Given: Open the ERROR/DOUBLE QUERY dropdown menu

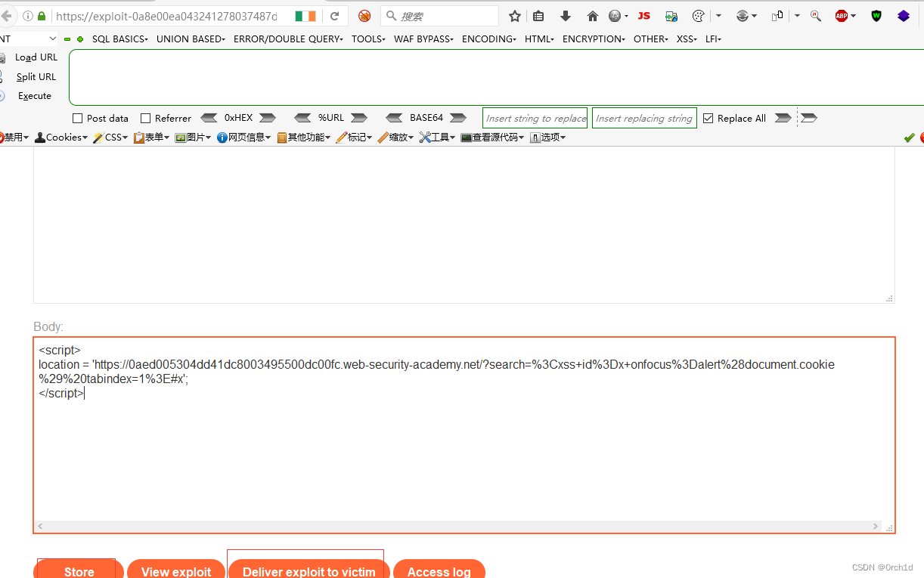Looking at the screenshot, I should click(288, 39).
